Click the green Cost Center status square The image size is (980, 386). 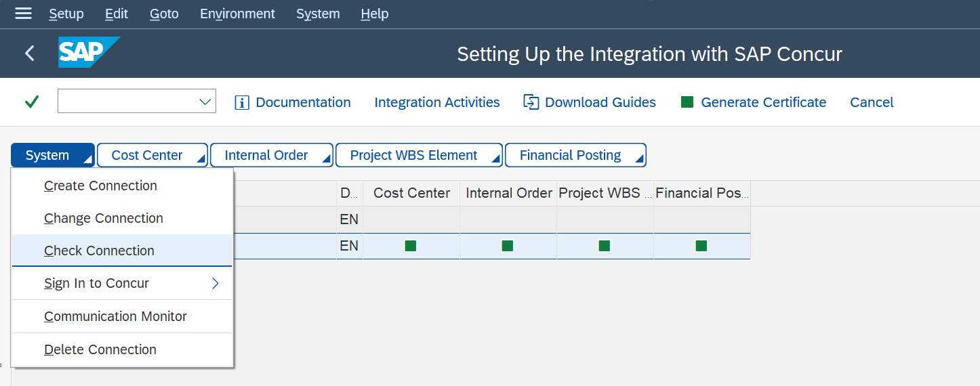tap(411, 246)
